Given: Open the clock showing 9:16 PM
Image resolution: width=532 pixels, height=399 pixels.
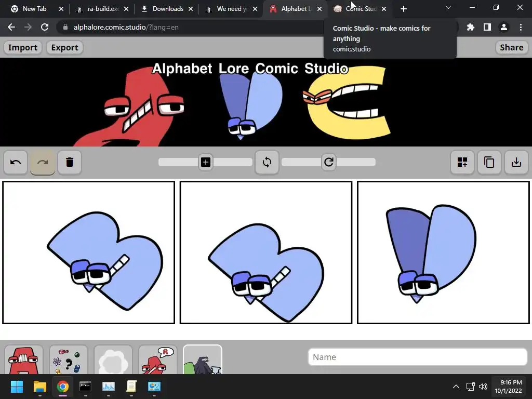Looking at the screenshot, I should (x=508, y=387).
